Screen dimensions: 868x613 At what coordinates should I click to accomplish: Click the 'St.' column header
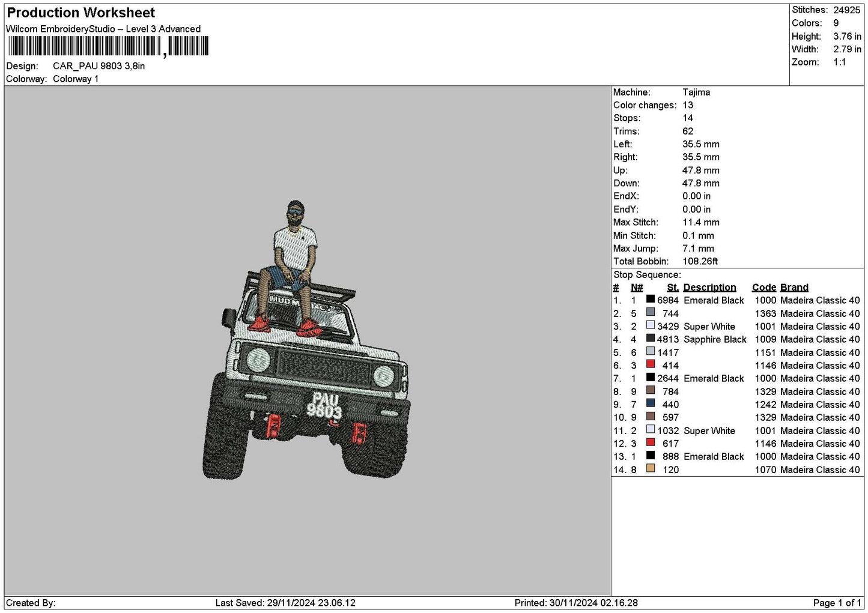pos(673,288)
